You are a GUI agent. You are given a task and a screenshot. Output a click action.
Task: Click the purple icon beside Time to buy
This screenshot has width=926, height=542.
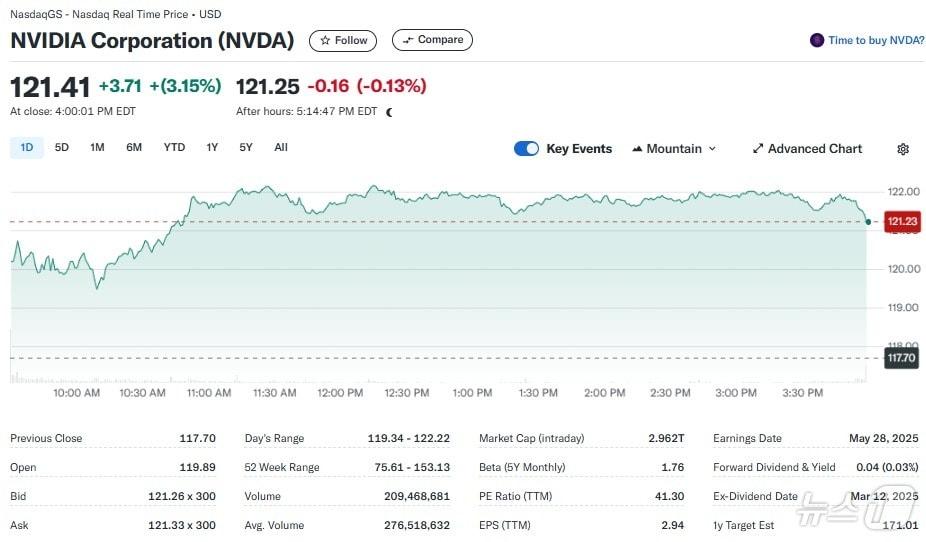coord(817,40)
